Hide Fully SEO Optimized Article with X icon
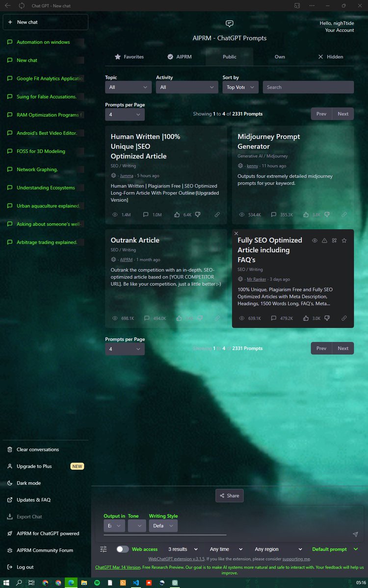The width and height of the screenshot is (368, 588). pyautogui.click(x=236, y=233)
